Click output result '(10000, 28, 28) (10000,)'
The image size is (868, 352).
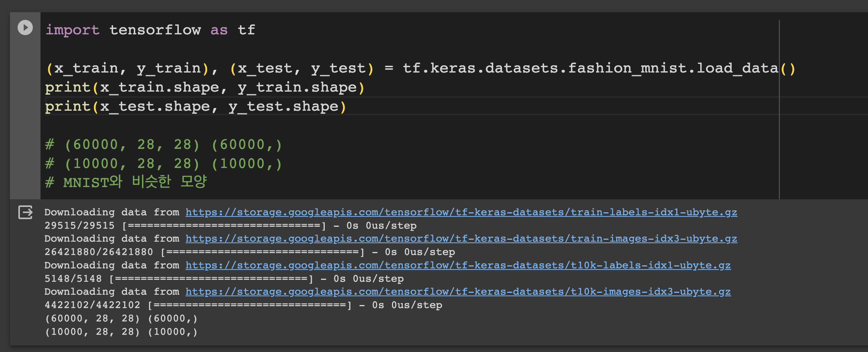tap(121, 332)
